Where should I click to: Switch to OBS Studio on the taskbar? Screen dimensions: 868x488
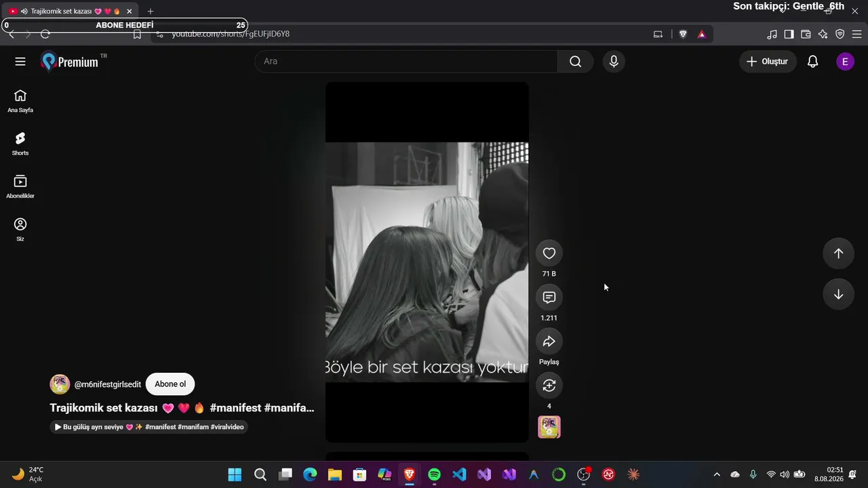click(x=584, y=474)
